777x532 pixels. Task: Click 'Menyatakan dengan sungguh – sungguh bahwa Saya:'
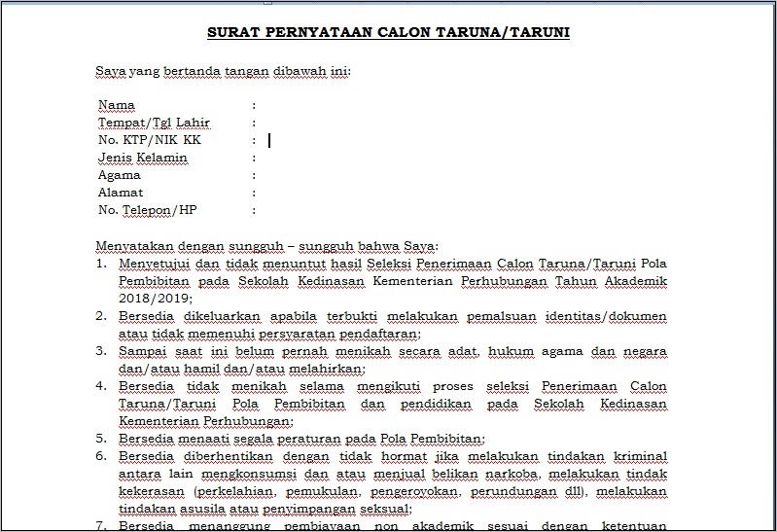point(267,246)
